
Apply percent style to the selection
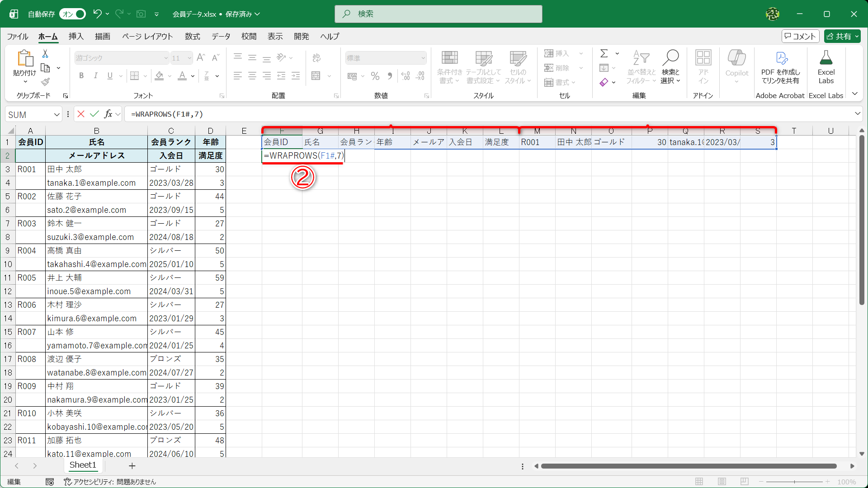(375, 76)
